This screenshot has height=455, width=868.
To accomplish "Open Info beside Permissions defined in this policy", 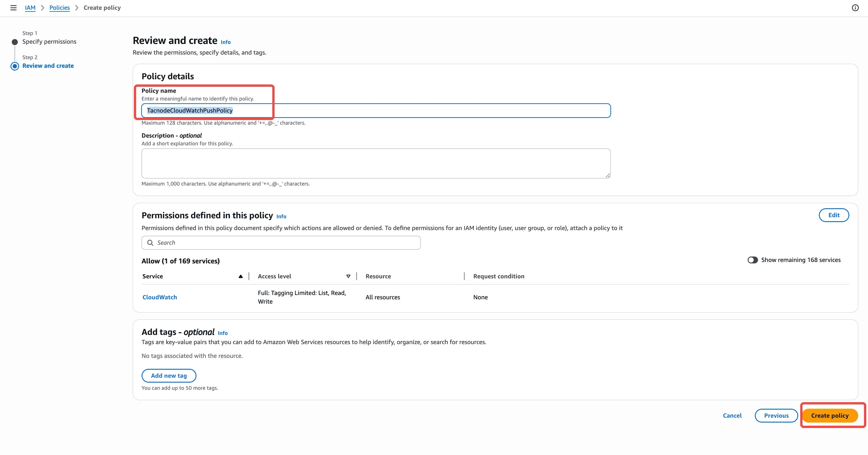I will (281, 216).
